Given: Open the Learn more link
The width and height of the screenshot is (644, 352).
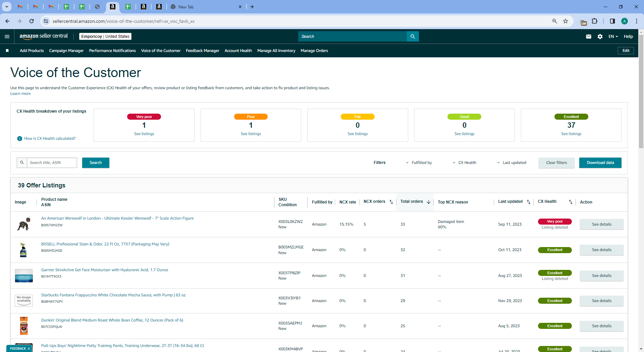Looking at the screenshot, I should click(20, 94).
